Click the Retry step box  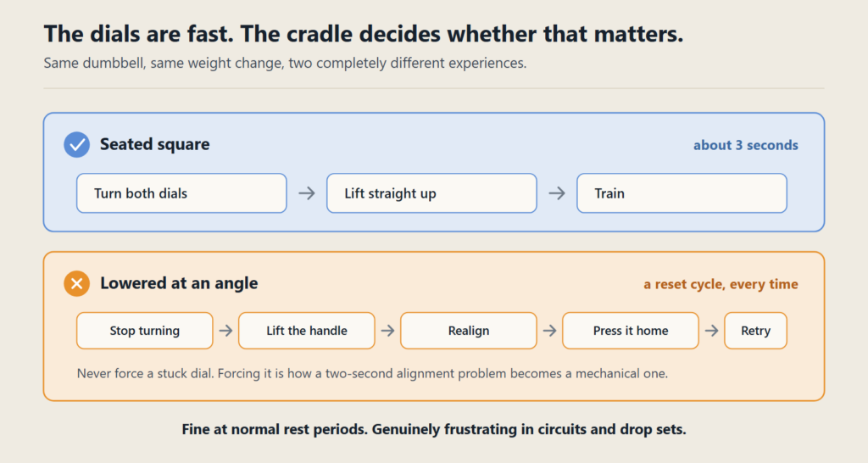[755, 331]
